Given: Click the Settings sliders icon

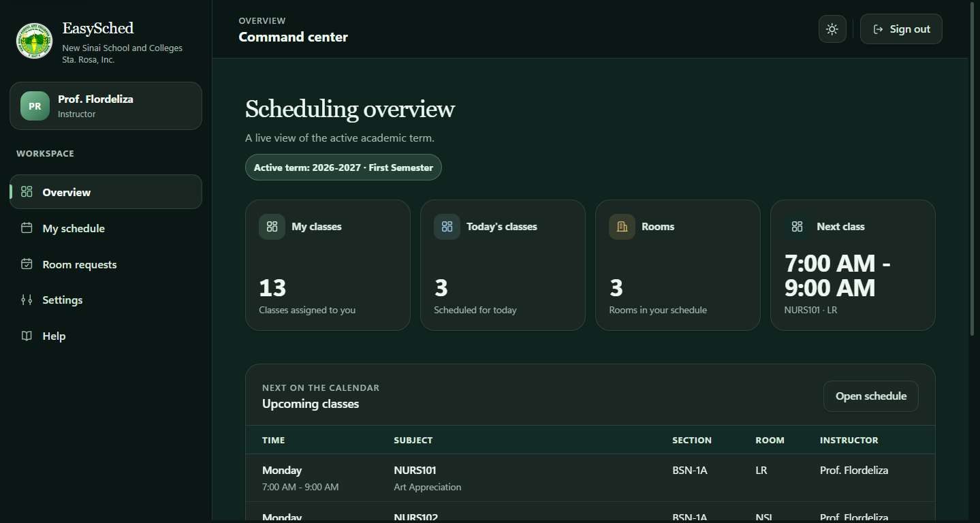Looking at the screenshot, I should pyautogui.click(x=27, y=300).
